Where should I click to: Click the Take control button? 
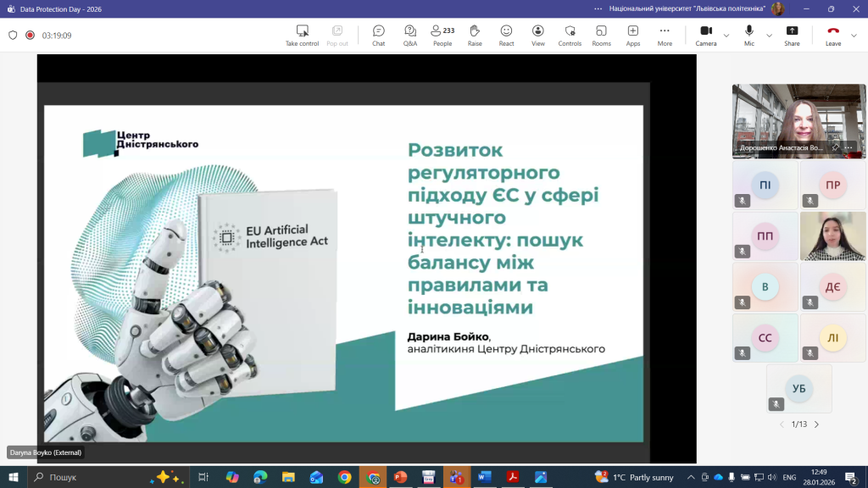302,35
